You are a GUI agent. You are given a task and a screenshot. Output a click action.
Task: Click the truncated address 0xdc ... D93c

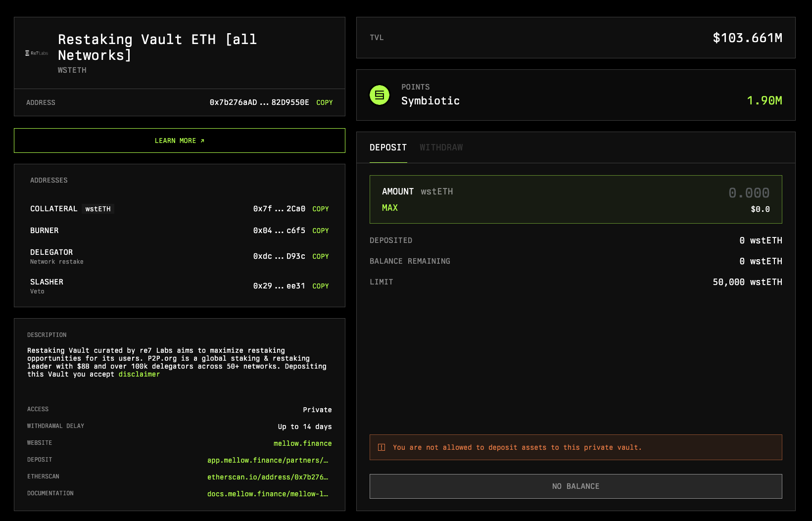(x=279, y=256)
